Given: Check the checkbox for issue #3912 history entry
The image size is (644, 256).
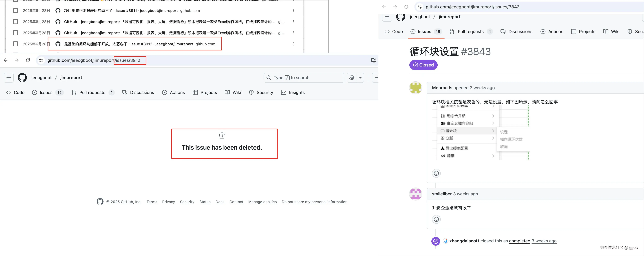Looking at the screenshot, I should (x=15, y=44).
